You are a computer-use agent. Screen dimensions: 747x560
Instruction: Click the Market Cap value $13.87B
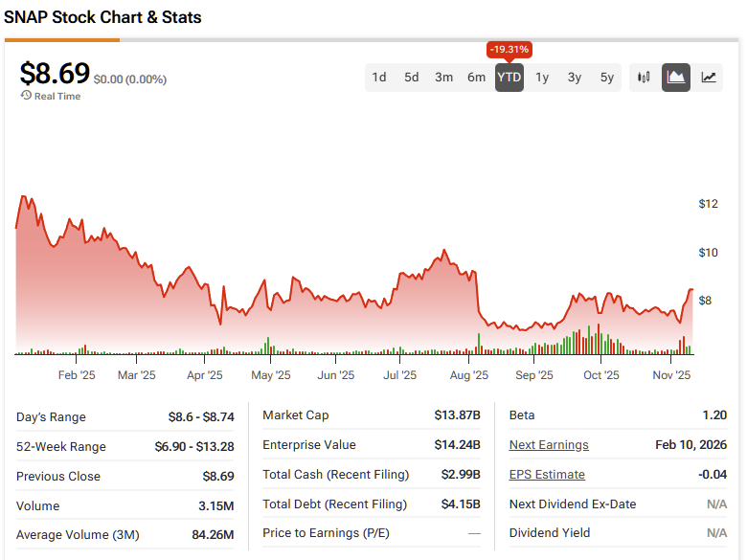(456, 415)
